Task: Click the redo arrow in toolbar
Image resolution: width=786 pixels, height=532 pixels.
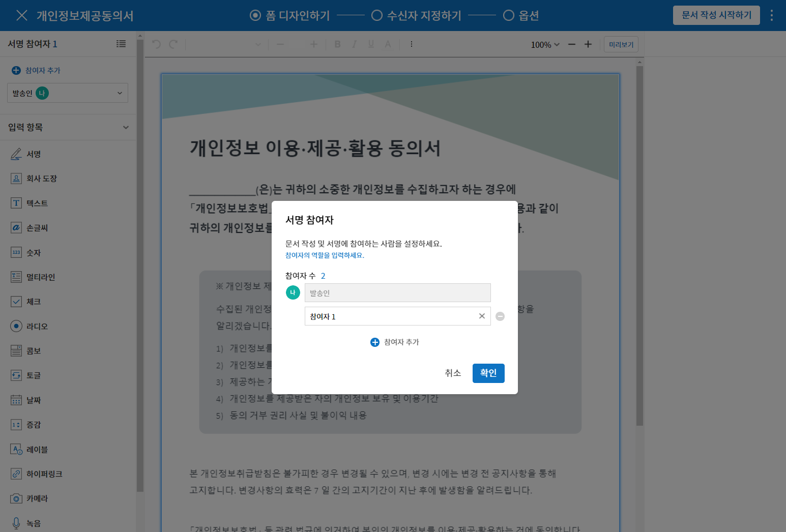Action: click(173, 44)
